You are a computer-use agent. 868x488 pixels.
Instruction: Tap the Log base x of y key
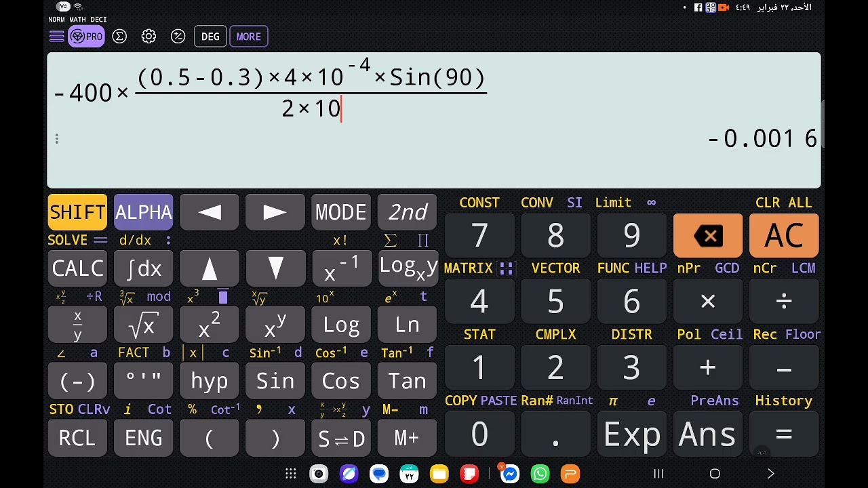[408, 268]
